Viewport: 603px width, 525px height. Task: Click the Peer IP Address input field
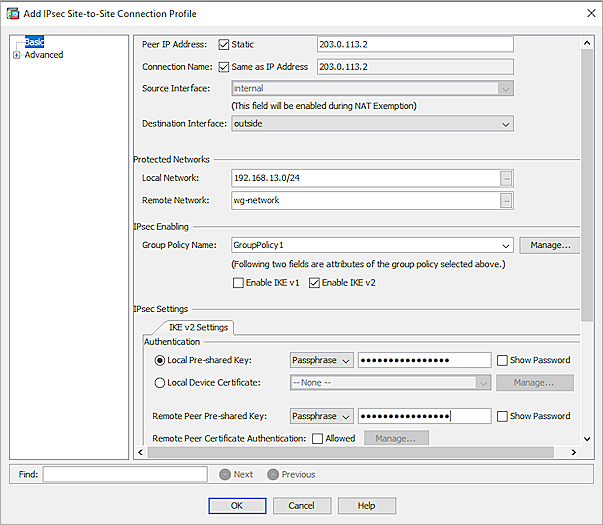tap(414, 44)
